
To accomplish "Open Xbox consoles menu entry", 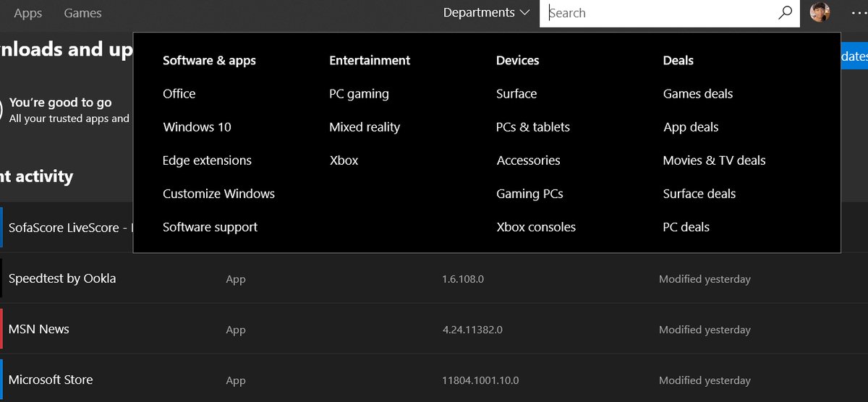I will click(536, 227).
